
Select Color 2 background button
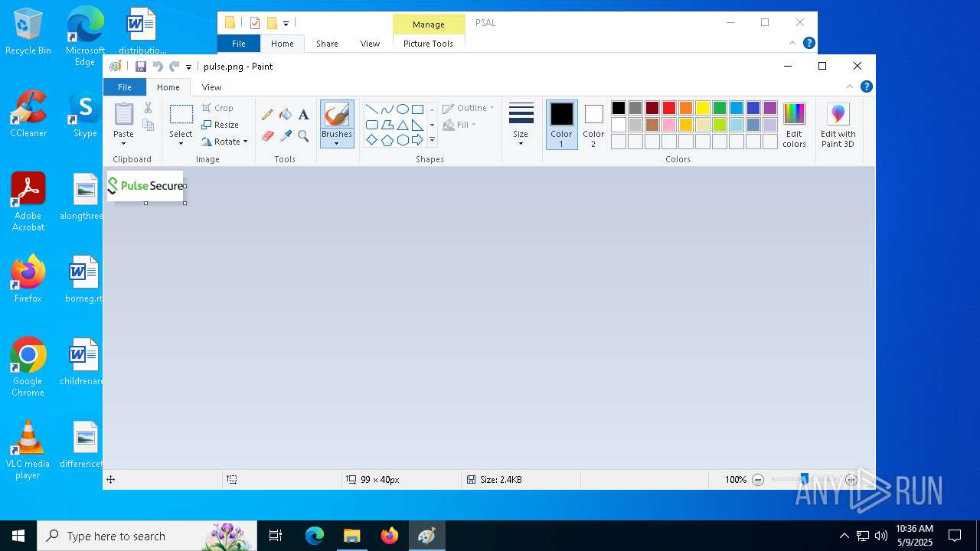tap(593, 125)
